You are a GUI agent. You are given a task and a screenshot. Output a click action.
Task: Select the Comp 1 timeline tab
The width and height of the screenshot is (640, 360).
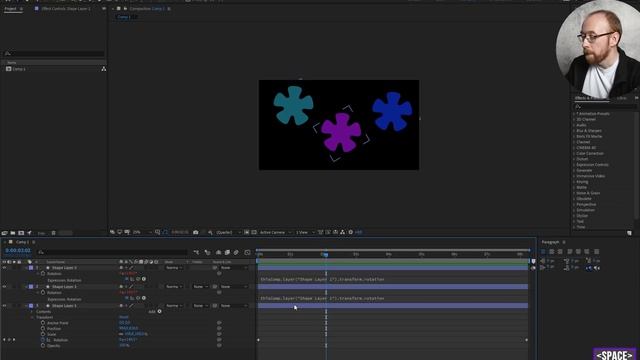22,242
